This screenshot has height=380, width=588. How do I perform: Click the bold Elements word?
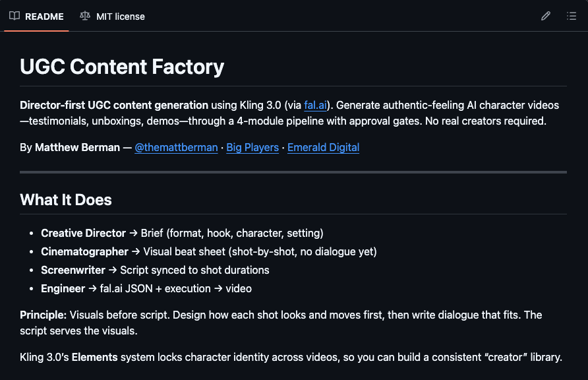93,358
